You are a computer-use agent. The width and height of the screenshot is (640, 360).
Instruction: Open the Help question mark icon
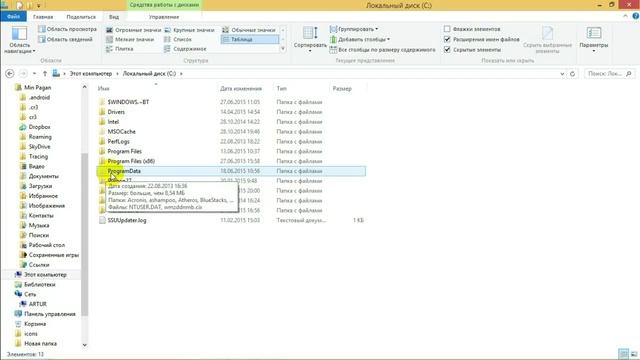tap(636, 16)
